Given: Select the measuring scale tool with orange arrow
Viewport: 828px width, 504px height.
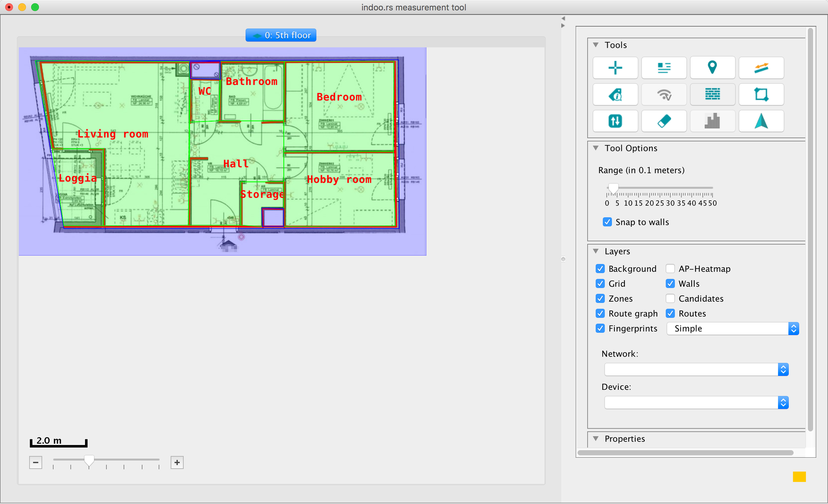Looking at the screenshot, I should tap(761, 68).
